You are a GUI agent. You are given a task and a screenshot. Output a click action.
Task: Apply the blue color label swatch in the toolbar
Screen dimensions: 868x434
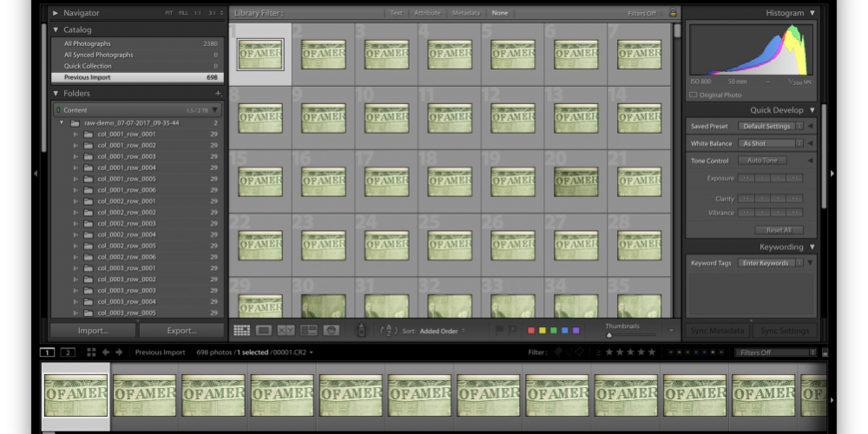pos(565,331)
